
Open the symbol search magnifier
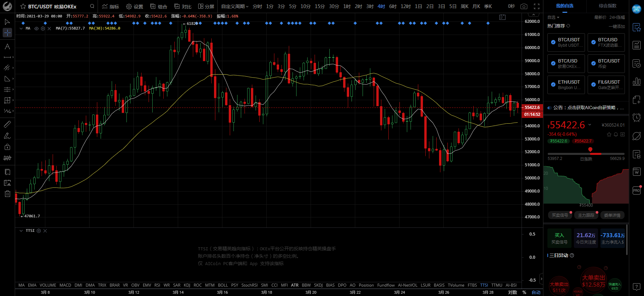pyautogui.click(x=92, y=6)
